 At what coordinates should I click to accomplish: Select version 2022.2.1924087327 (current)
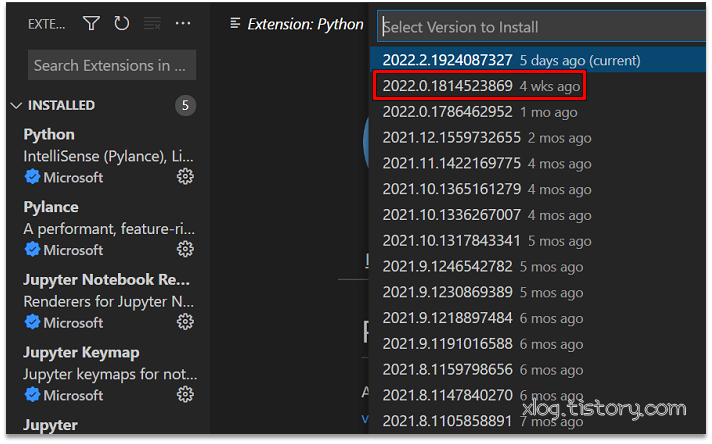[538, 60]
